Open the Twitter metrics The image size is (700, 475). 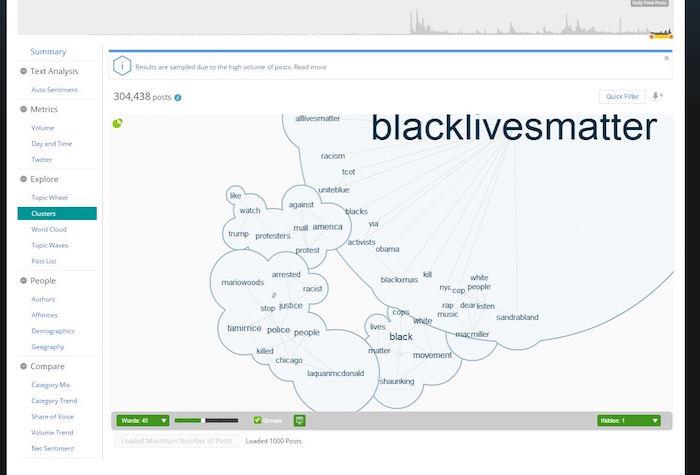(x=42, y=159)
